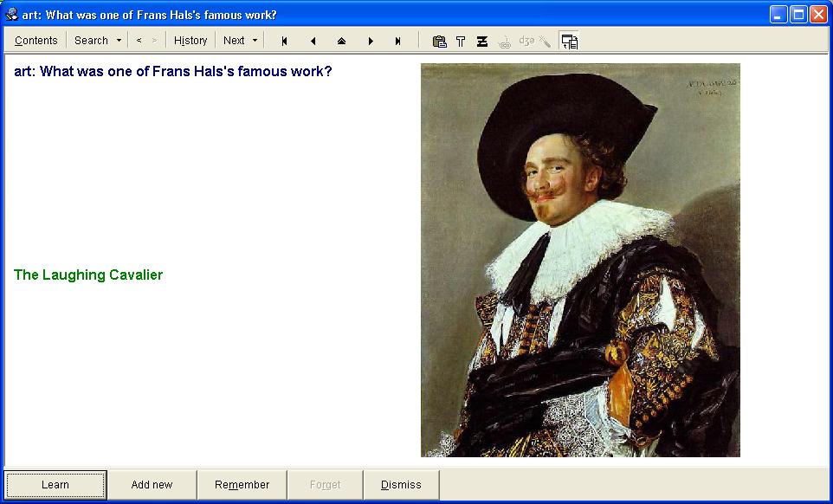Screen dimensions: 833x504
Task: Jump to the last element arrow icon
Action: (398, 41)
